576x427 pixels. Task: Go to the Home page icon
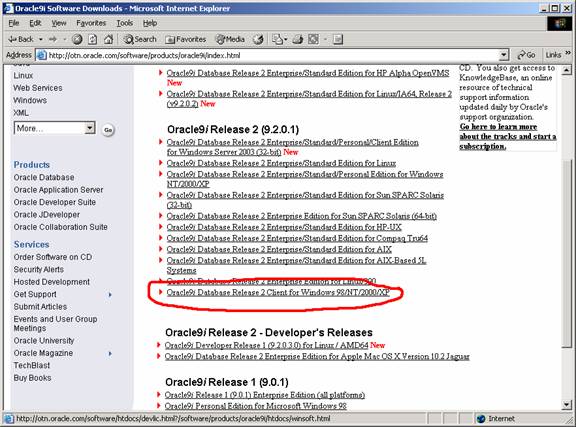[x=108, y=39]
